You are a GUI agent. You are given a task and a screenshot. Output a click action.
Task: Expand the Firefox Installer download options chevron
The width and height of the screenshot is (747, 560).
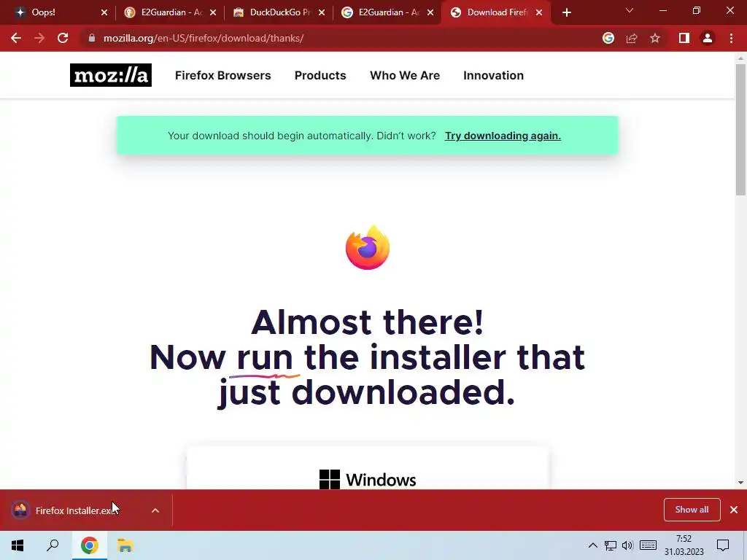pyautogui.click(x=155, y=510)
